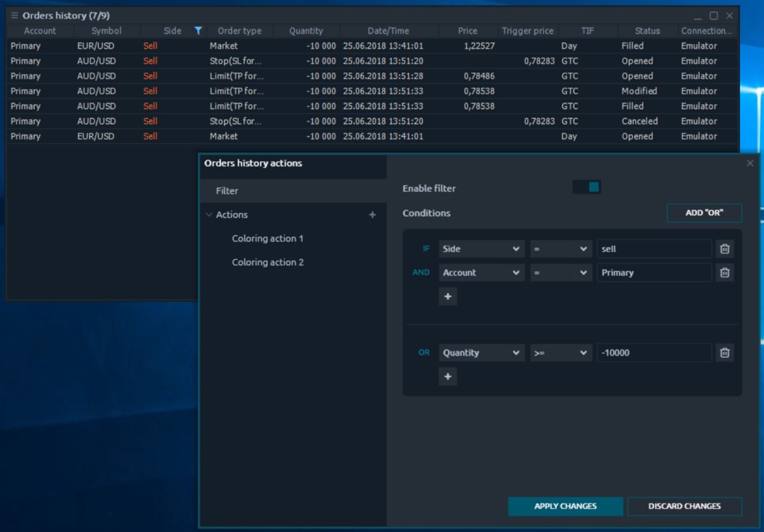Open the Account field dropdown
Screen dimensions: 764x532
pyautogui.click(x=481, y=273)
